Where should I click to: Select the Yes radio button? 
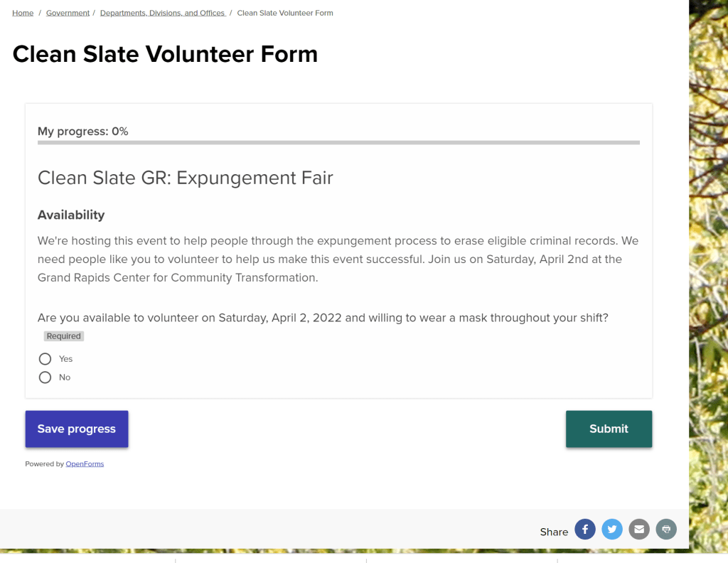pyautogui.click(x=45, y=359)
